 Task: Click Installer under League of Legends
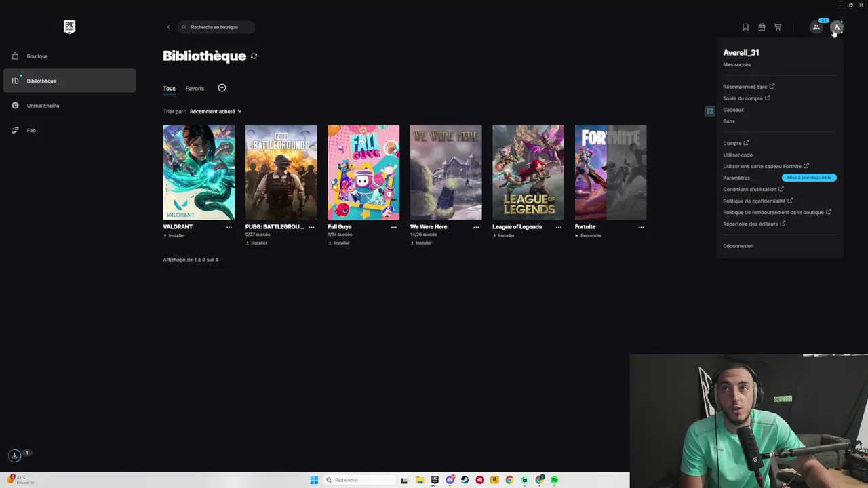[x=504, y=236]
